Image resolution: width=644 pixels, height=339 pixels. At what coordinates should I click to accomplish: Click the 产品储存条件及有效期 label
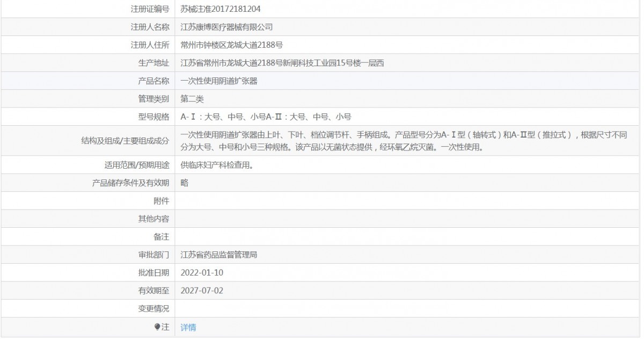point(131,183)
